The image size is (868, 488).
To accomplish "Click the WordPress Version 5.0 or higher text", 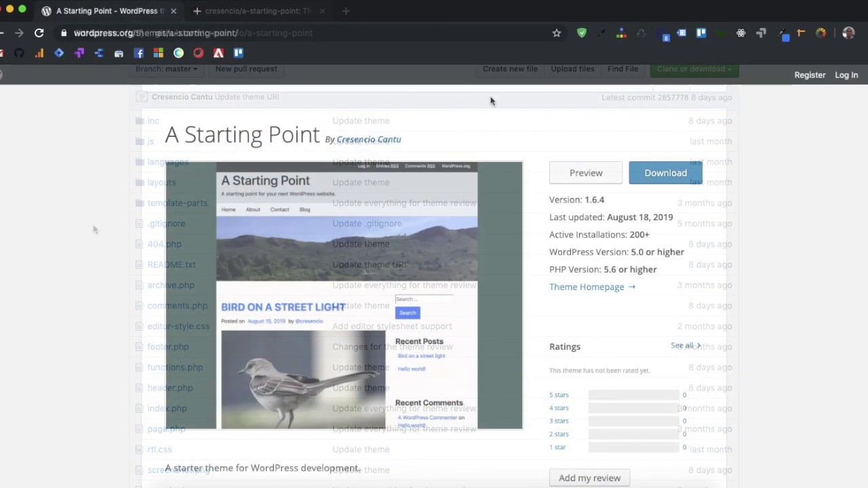I will pyautogui.click(x=616, y=252).
